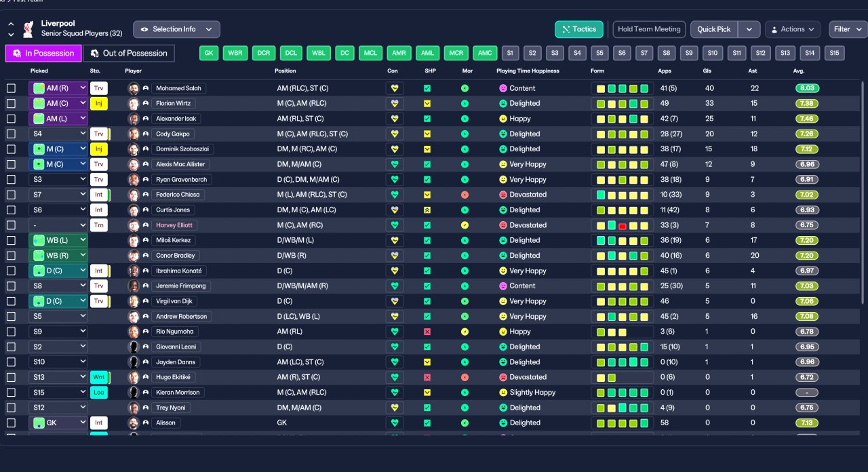The image size is (868, 472).
Task: Click Mohamed Salah's player portrait
Action: pos(134,88)
